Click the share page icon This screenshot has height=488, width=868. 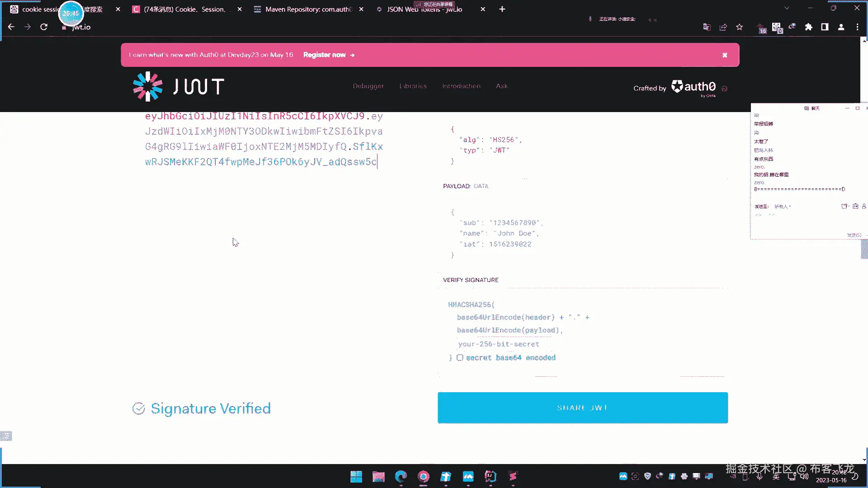pos(723,27)
